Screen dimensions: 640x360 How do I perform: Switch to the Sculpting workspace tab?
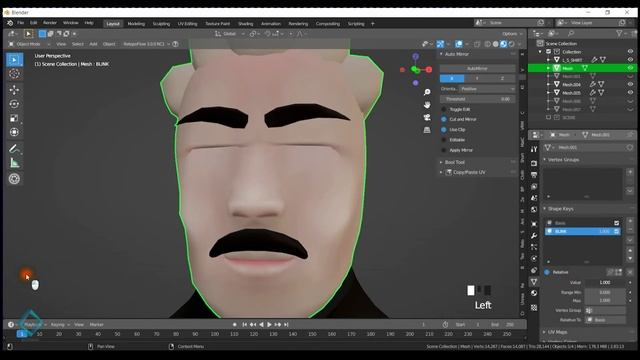click(161, 24)
